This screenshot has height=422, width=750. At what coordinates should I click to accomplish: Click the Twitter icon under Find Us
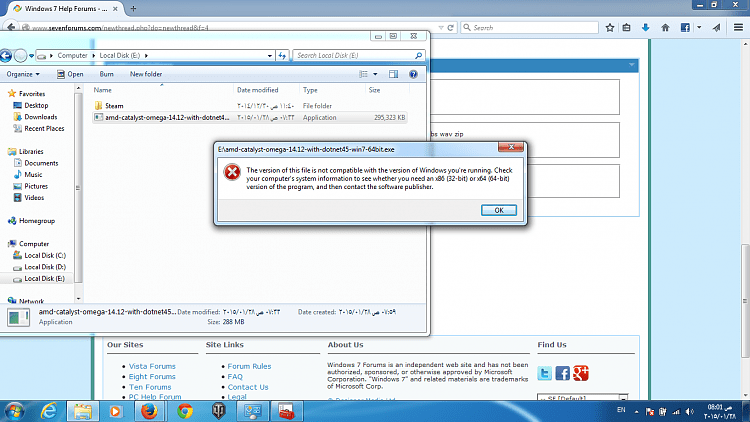[544, 373]
